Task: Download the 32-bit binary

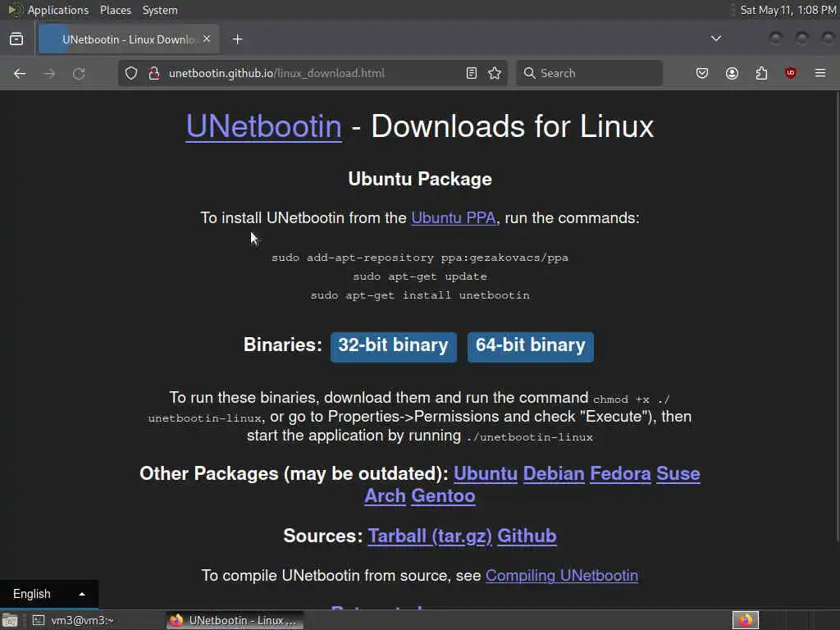Action: coord(393,347)
